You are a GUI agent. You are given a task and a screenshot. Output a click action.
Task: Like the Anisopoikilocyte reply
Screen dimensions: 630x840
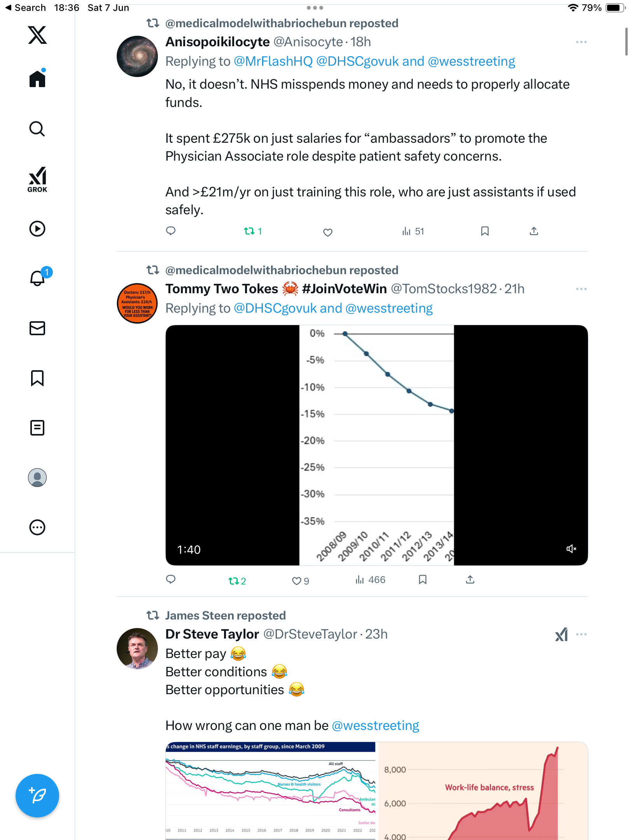pyautogui.click(x=328, y=232)
